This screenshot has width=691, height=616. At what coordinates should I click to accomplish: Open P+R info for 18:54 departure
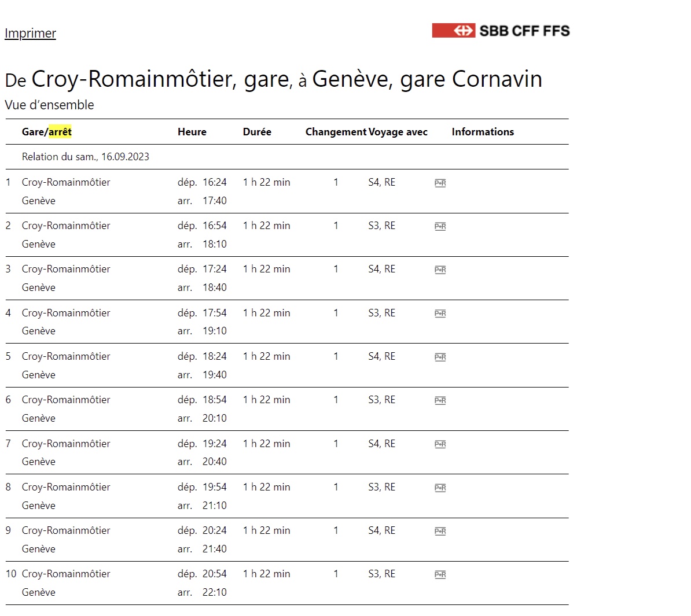tap(440, 401)
